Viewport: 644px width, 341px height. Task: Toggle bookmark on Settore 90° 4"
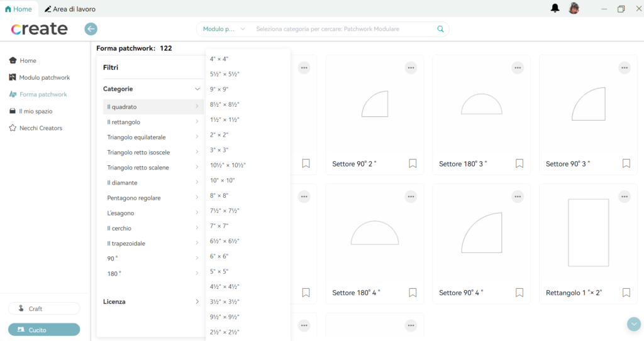(519, 292)
